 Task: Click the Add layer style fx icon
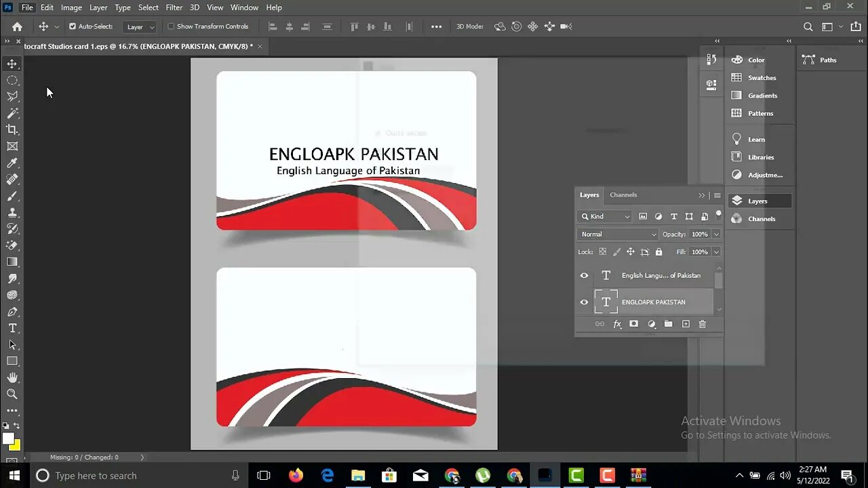point(617,324)
